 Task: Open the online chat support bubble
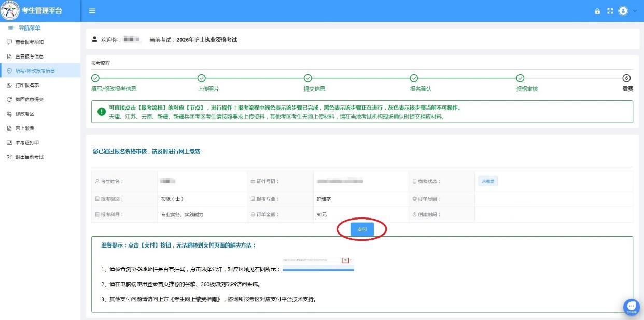click(631, 307)
